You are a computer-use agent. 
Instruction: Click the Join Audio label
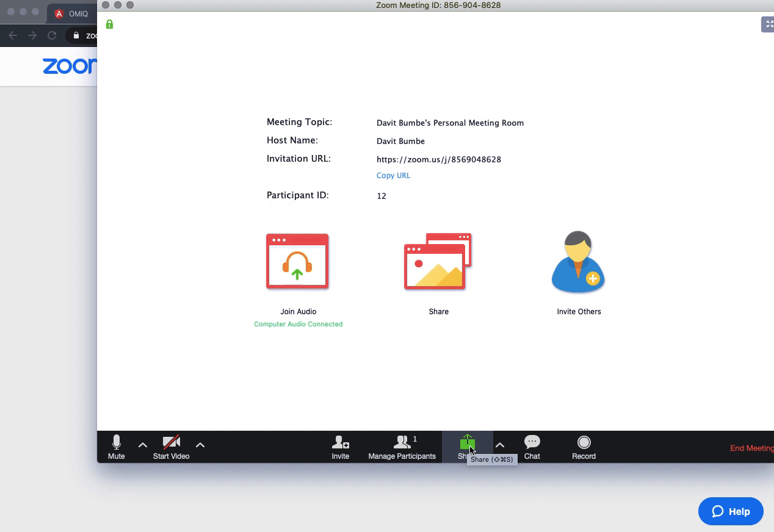pyautogui.click(x=298, y=311)
